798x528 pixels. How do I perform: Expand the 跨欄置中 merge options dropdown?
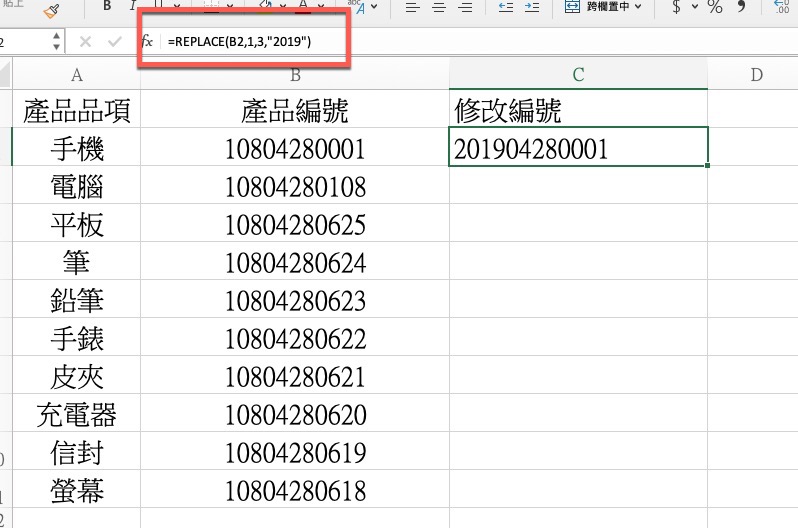(638, 7)
